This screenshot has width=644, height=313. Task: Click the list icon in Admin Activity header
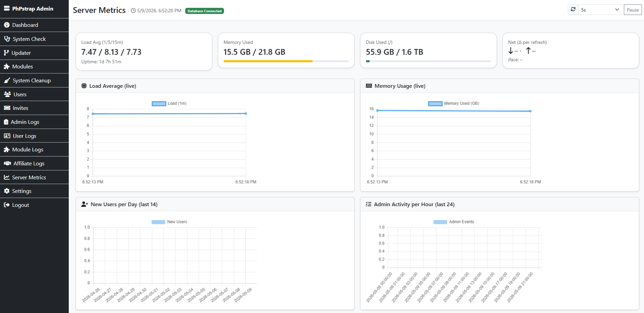click(369, 204)
